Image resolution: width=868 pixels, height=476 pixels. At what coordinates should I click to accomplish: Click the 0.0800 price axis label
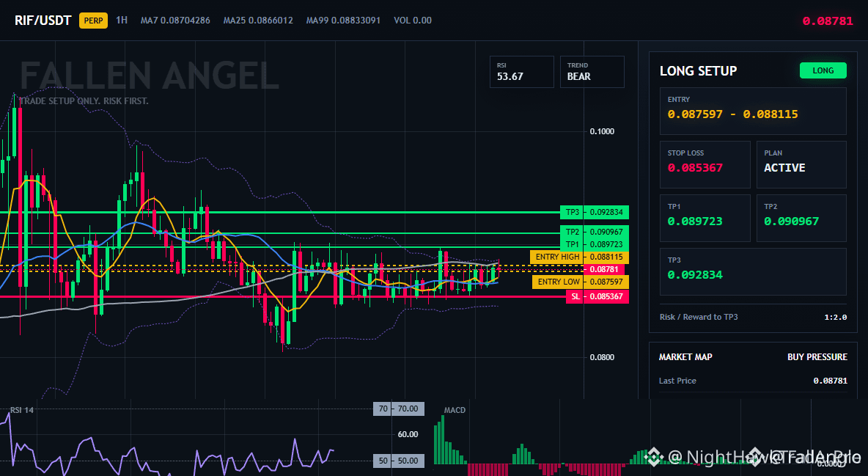click(x=602, y=357)
